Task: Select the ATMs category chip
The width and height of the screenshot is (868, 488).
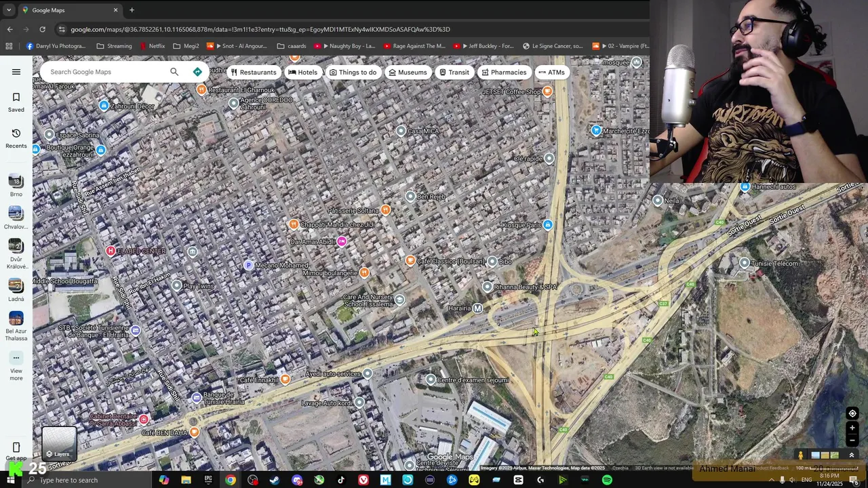Action: pos(551,73)
